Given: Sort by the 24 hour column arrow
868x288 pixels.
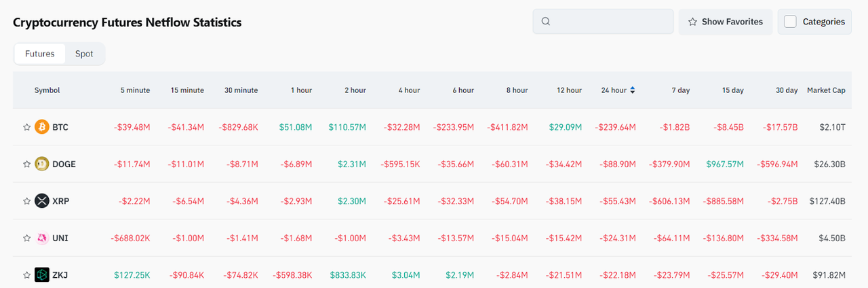Looking at the screenshot, I should (x=633, y=90).
